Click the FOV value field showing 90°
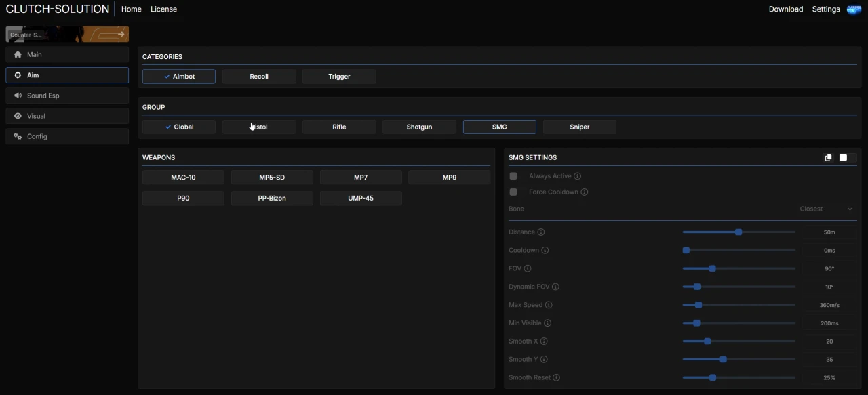Image resolution: width=868 pixels, height=395 pixels. tap(829, 269)
